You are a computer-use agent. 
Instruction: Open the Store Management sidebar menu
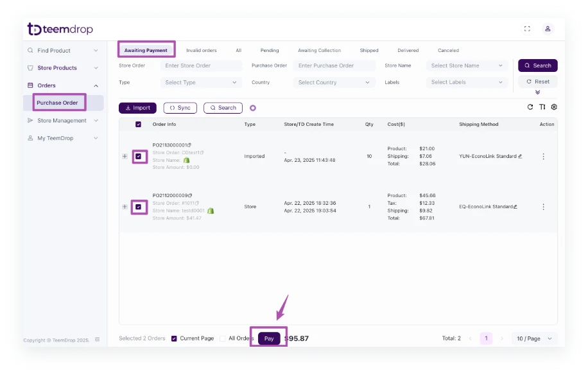(x=62, y=121)
